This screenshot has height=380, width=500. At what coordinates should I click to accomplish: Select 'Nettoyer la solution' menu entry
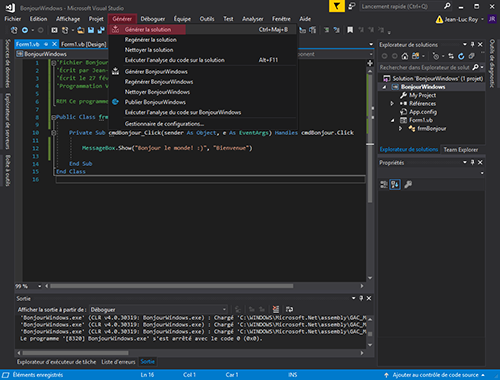(149, 50)
